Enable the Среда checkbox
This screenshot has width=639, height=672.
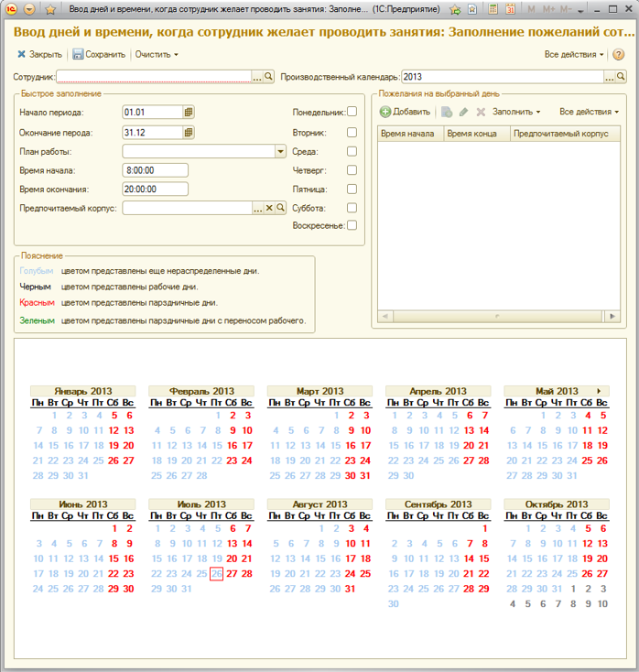point(352,151)
